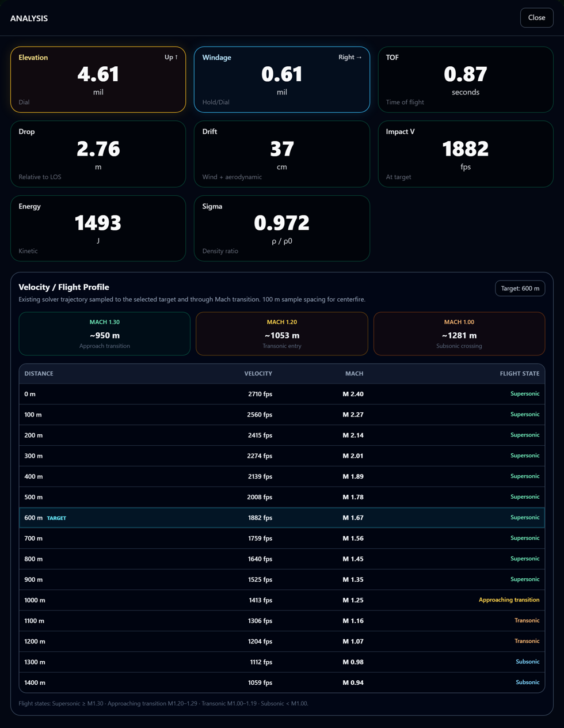Click the Drop 2.76 m card
This screenshot has height=728, width=564.
(x=98, y=154)
